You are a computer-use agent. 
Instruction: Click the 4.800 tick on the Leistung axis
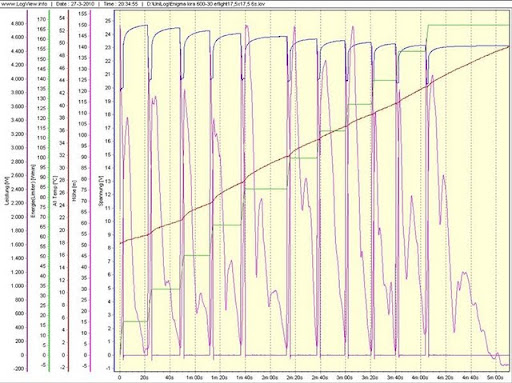[17, 24]
